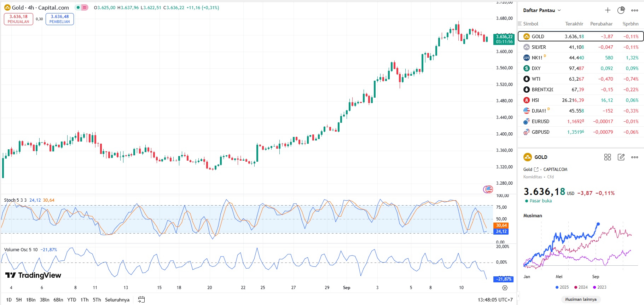Click the grid layout icon beside GOLD
Viewport: 644px width, 305px height.
click(x=608, y=157)
